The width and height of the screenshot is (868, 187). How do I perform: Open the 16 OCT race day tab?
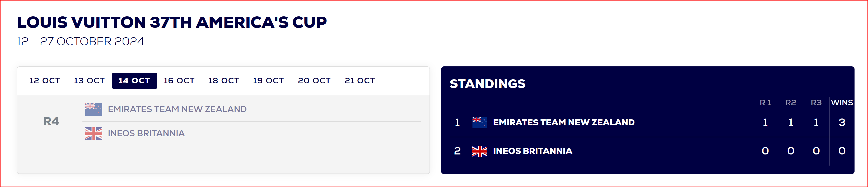coord(179,81)
